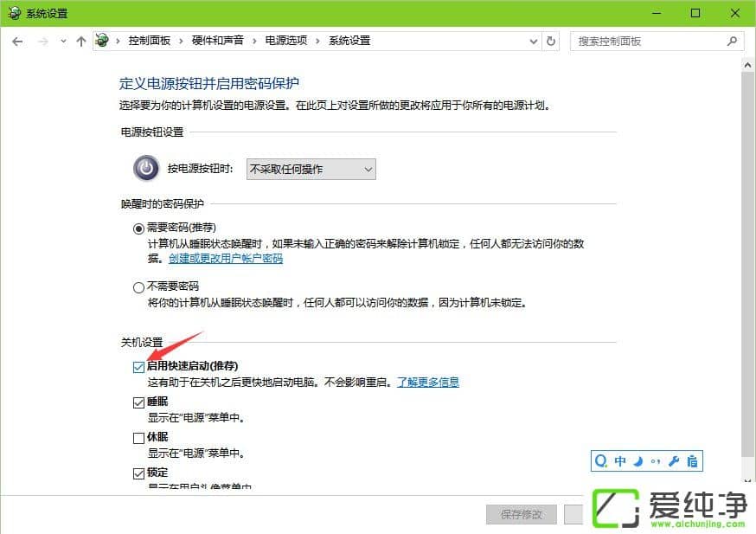Uncheck 启用快速启动(推荐) checkbox

click(139, 367)
